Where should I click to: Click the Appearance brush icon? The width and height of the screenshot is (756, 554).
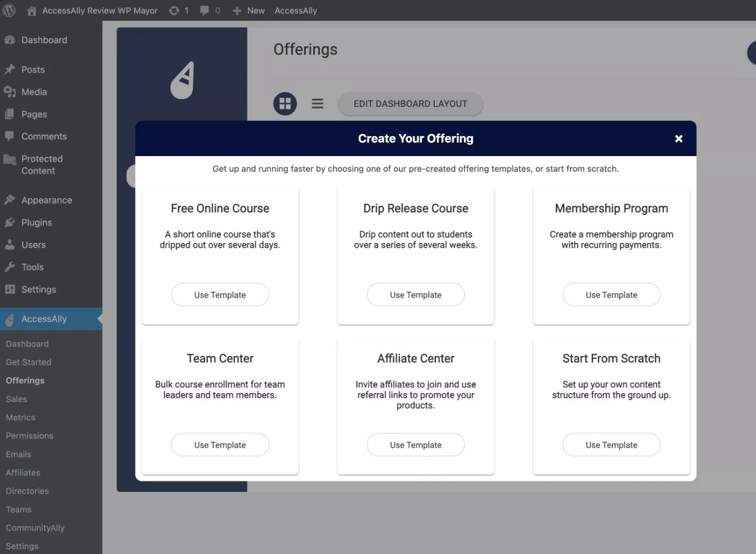(10, 200)
